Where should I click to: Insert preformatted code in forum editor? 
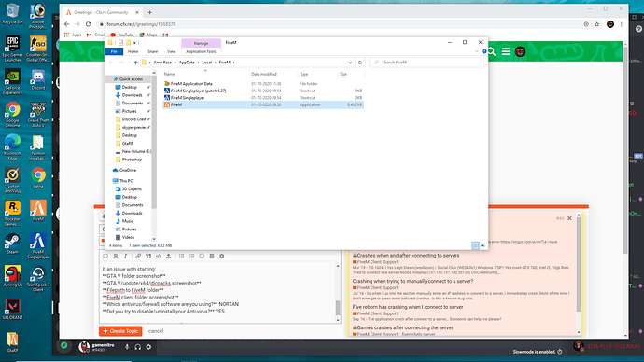point(159,257)
